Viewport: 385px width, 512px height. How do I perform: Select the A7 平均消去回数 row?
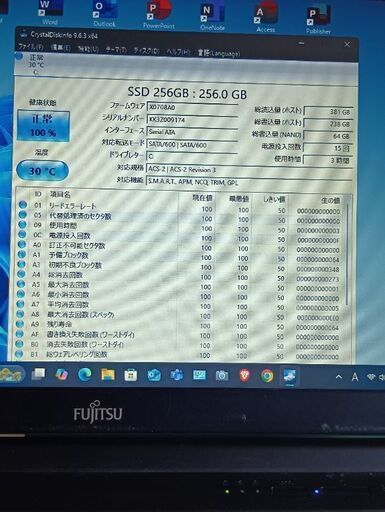pos(180,305)
